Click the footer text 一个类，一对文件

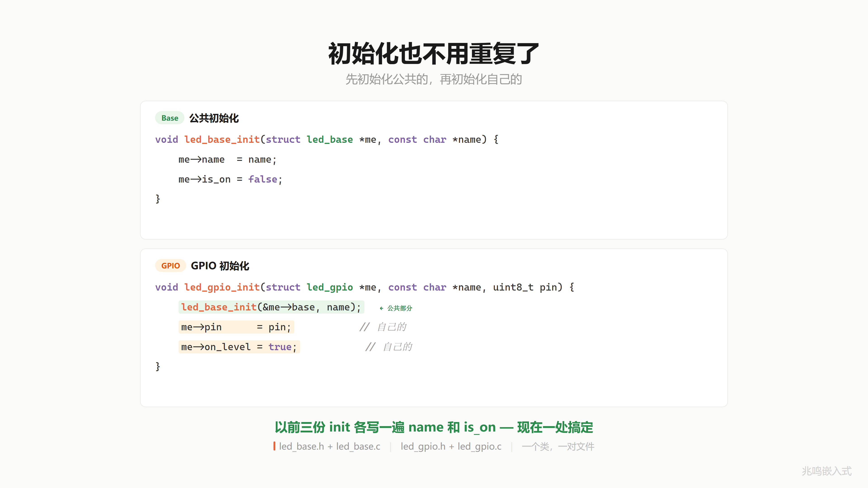tap(558, 446)
